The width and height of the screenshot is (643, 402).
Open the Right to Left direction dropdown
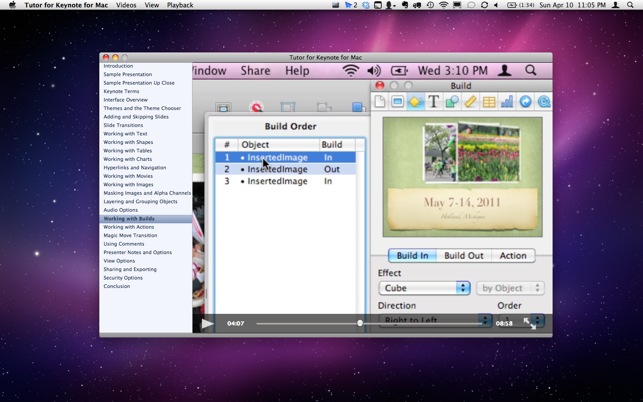(x=435, y=320)
